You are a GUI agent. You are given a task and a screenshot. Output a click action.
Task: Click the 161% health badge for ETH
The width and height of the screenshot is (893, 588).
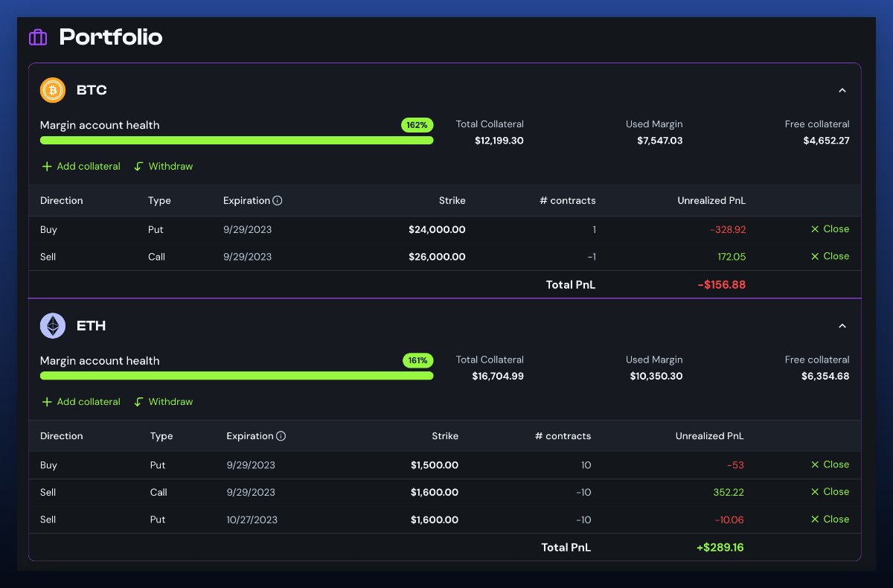click(417, 360)
